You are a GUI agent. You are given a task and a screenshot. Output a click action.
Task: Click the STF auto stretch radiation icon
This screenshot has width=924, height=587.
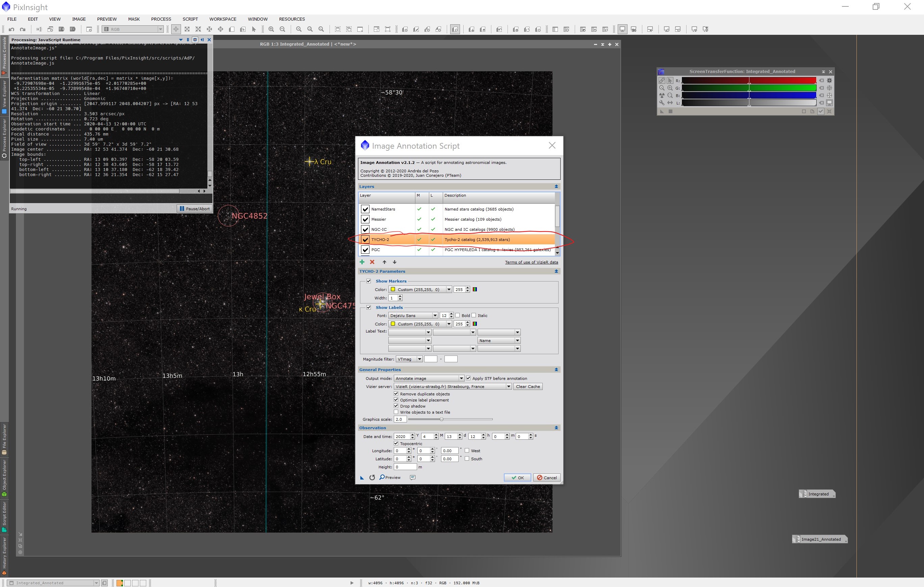[662, 95]
